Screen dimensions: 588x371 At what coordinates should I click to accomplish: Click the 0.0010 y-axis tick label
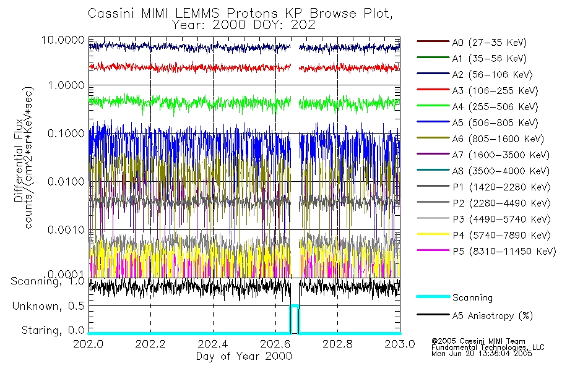tap(66, 230)
